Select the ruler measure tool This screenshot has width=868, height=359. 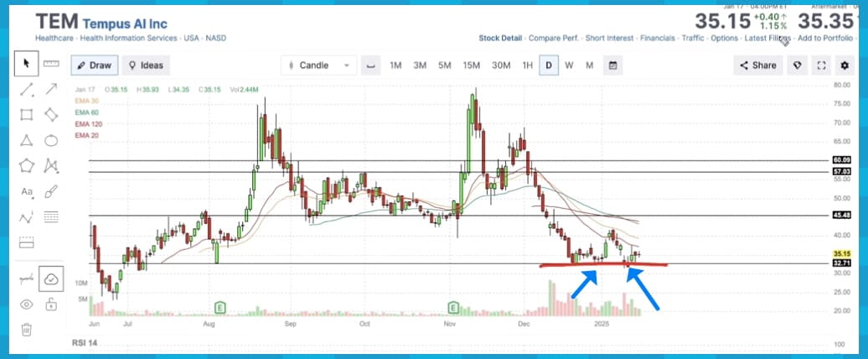51,63
